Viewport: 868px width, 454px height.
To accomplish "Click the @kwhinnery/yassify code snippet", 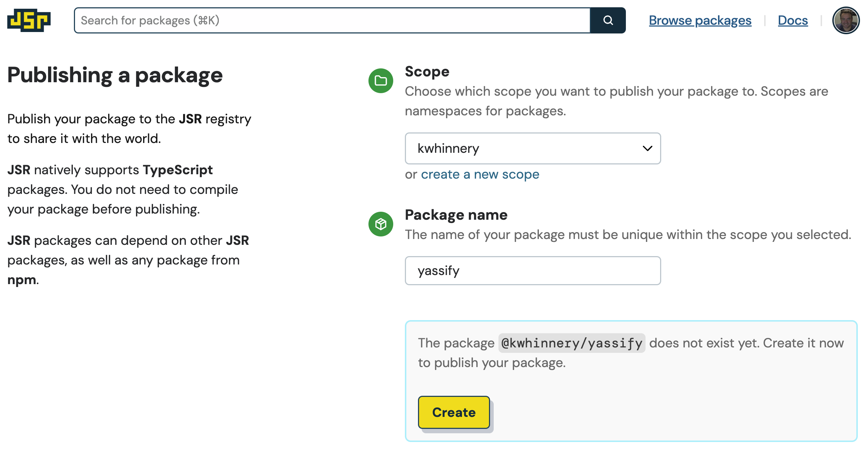I will pyautogui.click(x=572, y=342).
